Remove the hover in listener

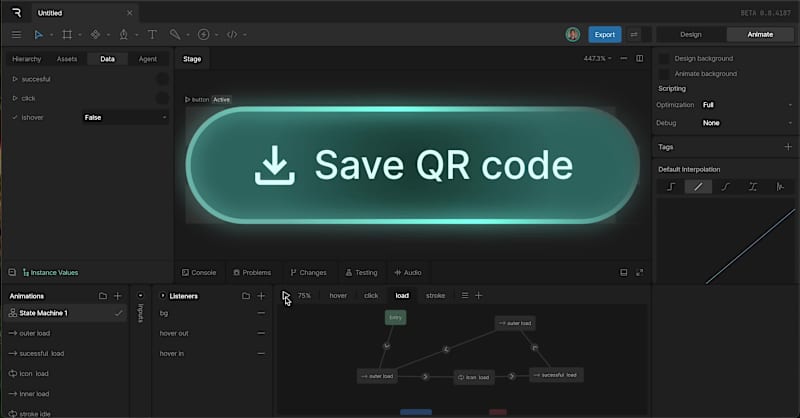pyautogui.click(x=261, y=353)
